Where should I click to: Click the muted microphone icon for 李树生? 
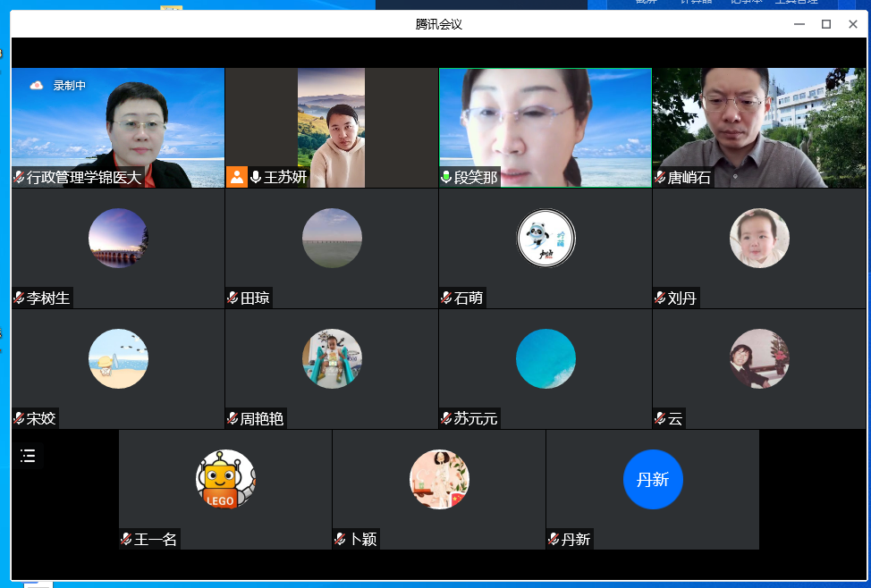pyautogui.click(x=19, y=298)
